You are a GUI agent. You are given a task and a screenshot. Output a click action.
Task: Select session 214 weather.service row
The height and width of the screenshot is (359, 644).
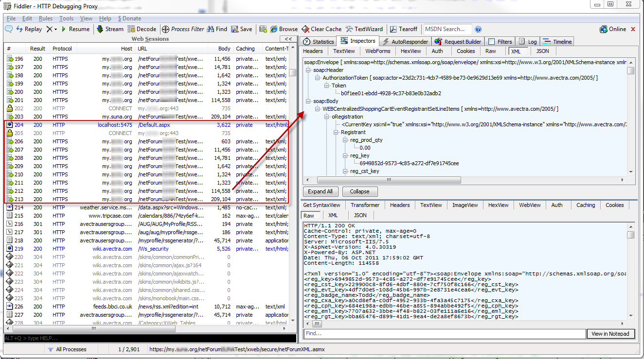146,207
